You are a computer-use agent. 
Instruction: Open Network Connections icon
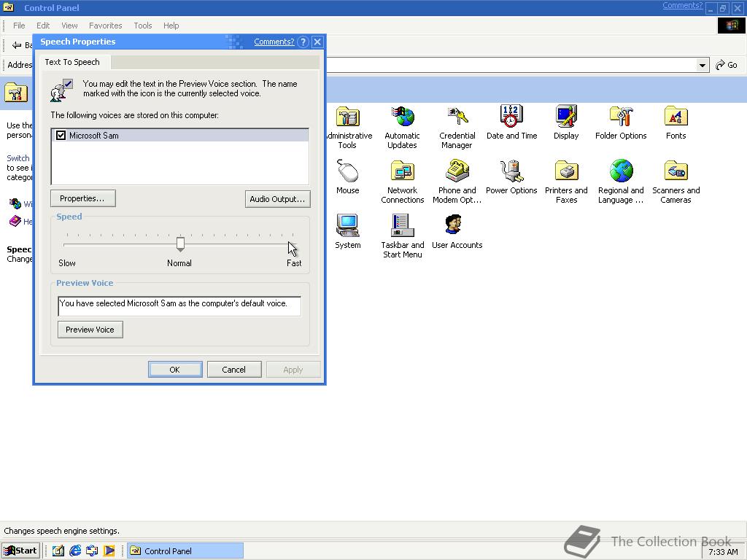pyautogui.click(x=403, y=171)
